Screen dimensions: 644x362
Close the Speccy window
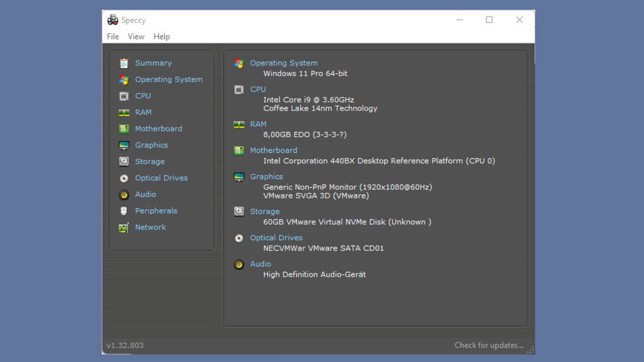pos(519,20)
